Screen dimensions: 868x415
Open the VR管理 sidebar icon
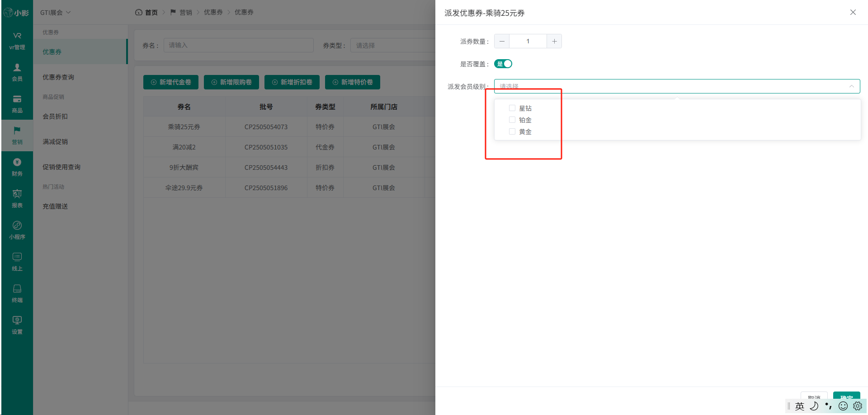[x=17, y=41]
